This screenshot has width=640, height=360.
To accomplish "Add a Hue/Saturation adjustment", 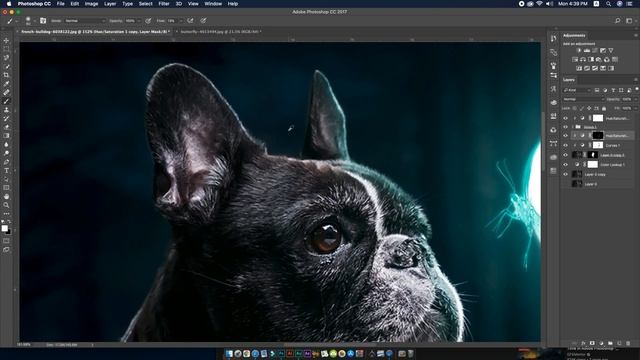I will pos(575,60).
